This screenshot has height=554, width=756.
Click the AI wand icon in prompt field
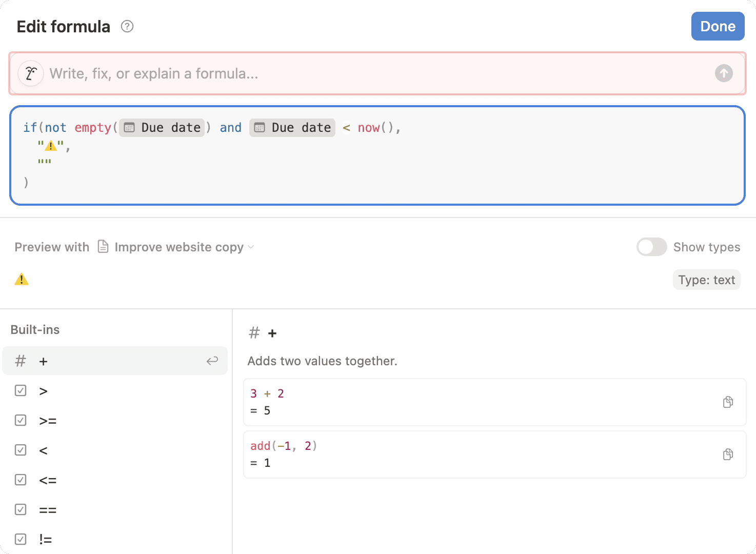pos(30,73)
